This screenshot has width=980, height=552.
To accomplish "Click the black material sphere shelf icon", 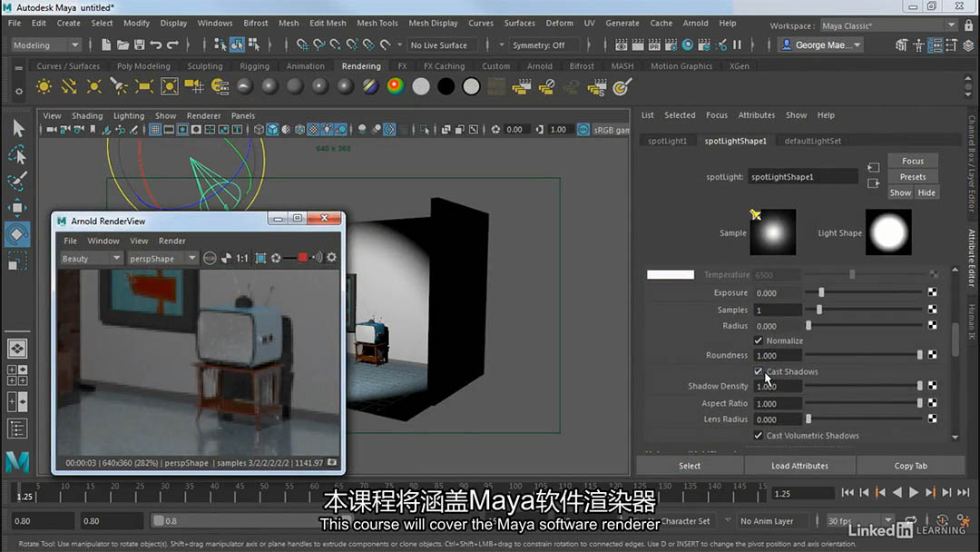I will pyautogui.click(x=446, y=86).
